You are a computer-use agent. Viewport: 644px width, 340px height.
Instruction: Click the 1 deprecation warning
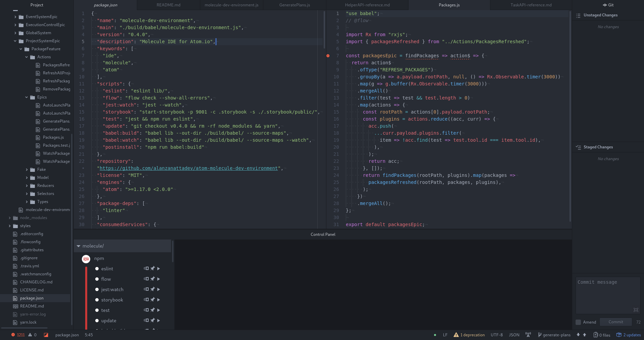[469, 335]
